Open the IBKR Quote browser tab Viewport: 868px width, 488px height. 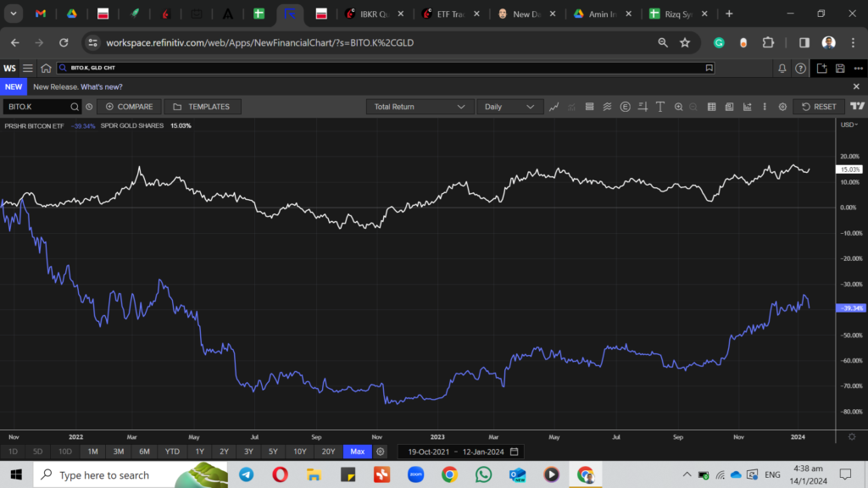coord(373,14)
